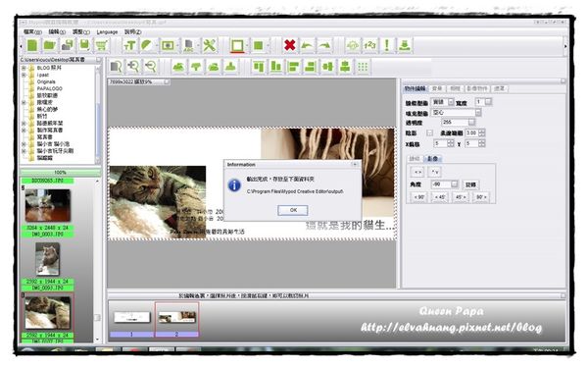The height and width of the screenshot is (368, 588).
Task: Click the rotate 90° right button
Action: click(x=481, y=197)
